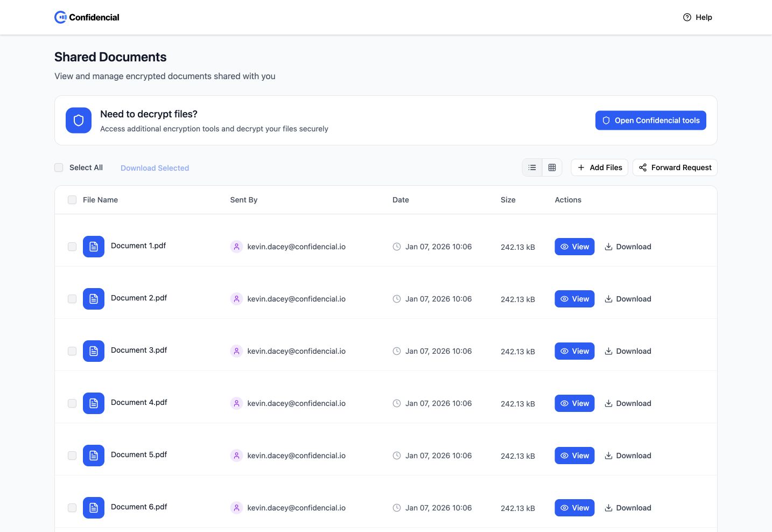Viewport: 772px width, 532px height.
Task: Tick the checkbox for Document 5.pdf
Action: (x=72, y=456)
